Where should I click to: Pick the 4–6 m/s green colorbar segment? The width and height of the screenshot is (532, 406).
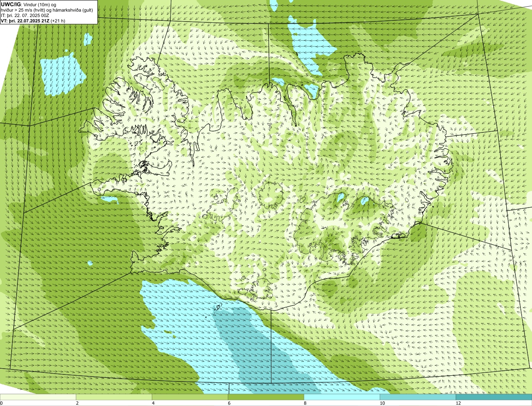190,397
